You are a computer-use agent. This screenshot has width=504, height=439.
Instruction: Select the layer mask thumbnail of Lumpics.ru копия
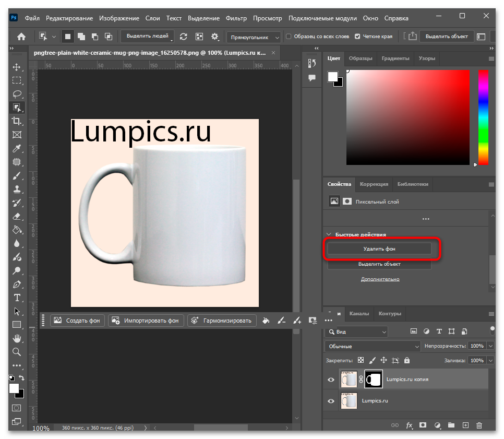click(373, 379)
